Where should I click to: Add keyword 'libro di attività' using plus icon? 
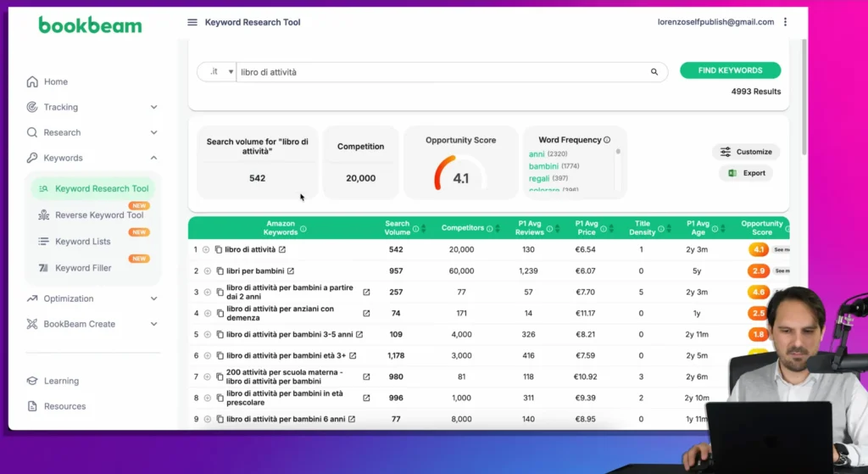pyautogui.click(x=206, y=250)
